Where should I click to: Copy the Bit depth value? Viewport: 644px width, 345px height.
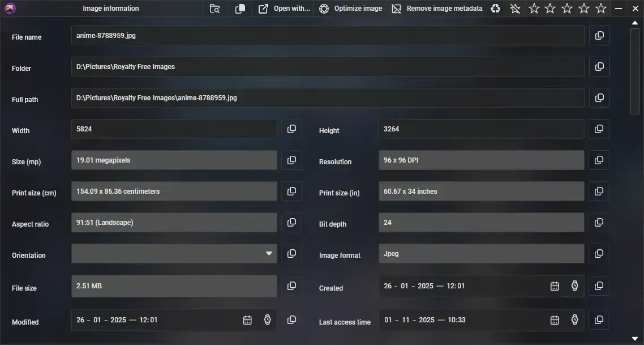(x=599, y=223)
